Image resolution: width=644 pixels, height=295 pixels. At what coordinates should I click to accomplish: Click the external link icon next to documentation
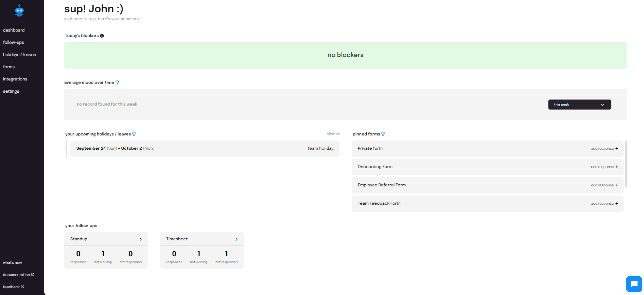tap(33, 275)
